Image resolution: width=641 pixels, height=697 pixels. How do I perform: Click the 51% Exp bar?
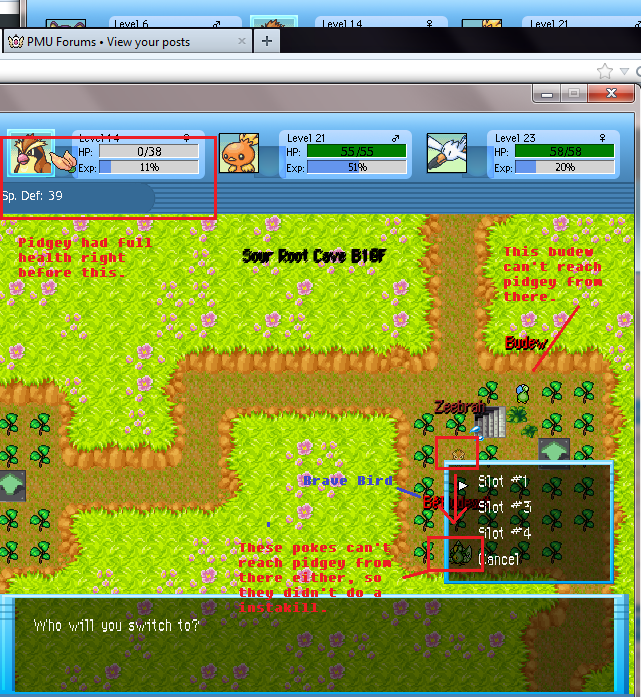(357, 168)
